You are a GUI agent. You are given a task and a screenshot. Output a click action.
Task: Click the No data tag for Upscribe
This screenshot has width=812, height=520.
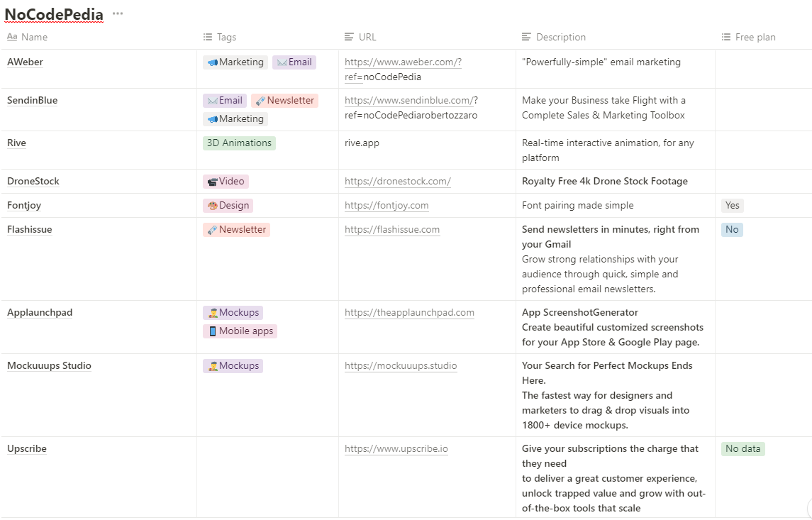(x=743, y=449)
